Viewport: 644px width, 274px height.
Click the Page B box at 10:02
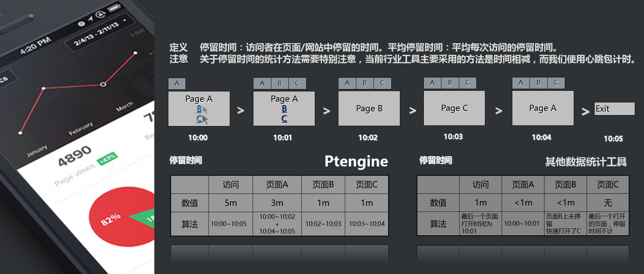(369, 108)
